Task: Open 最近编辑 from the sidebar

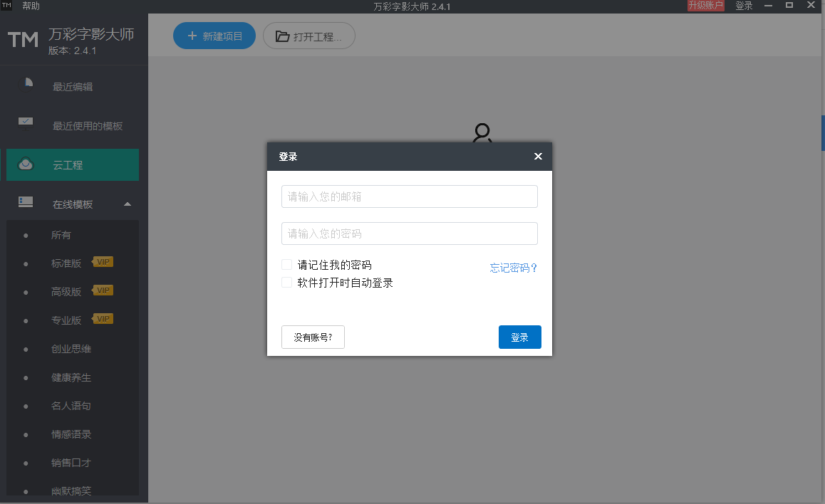Action: coord(71,86)
